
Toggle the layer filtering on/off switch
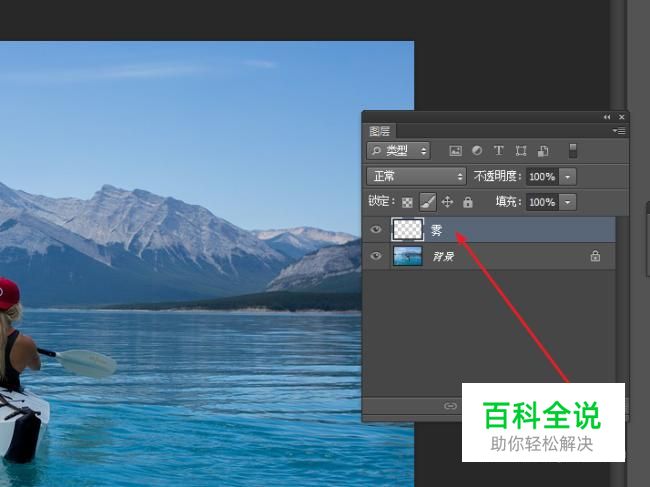tap(572, 151)
